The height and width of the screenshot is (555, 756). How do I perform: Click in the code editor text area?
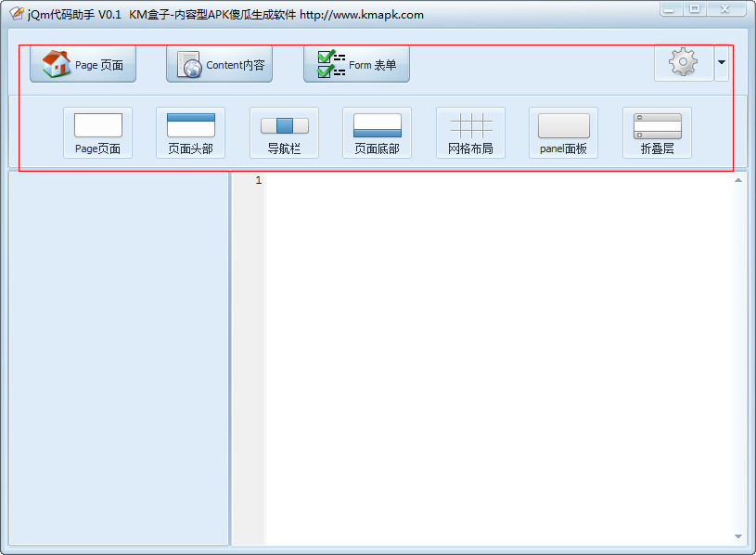(x=498, y=359)
